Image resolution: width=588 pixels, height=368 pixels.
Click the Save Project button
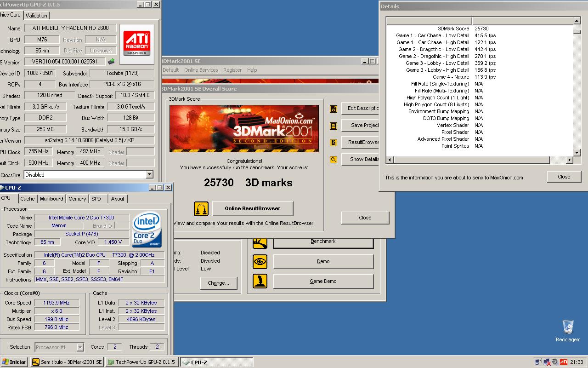[x=360, y=125]
